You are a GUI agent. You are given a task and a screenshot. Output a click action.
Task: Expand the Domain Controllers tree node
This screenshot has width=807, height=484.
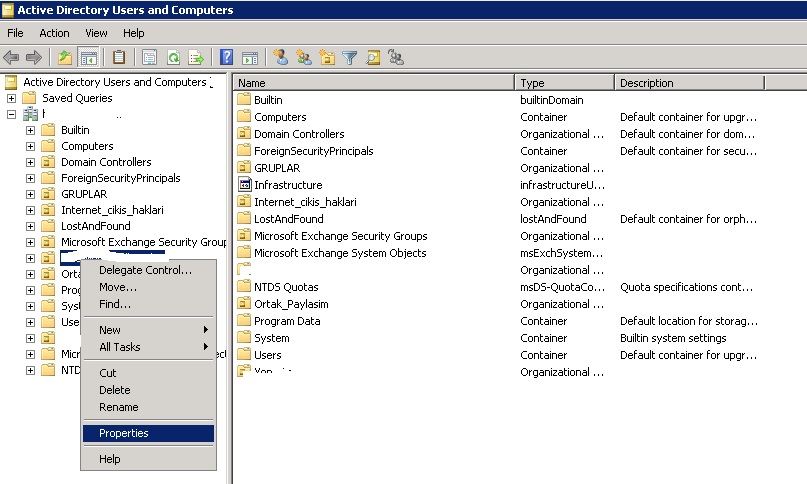click(30, 162)
